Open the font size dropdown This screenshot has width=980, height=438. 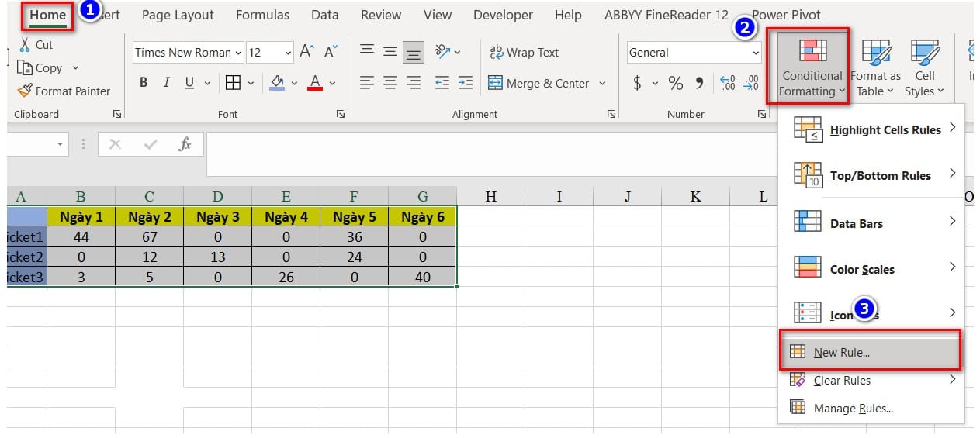[x=289, y=52]
